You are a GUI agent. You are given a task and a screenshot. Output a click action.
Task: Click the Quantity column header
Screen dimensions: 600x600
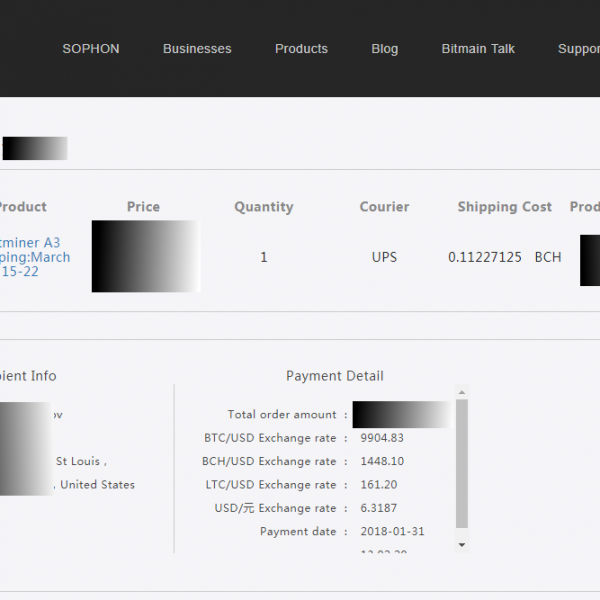264,207
